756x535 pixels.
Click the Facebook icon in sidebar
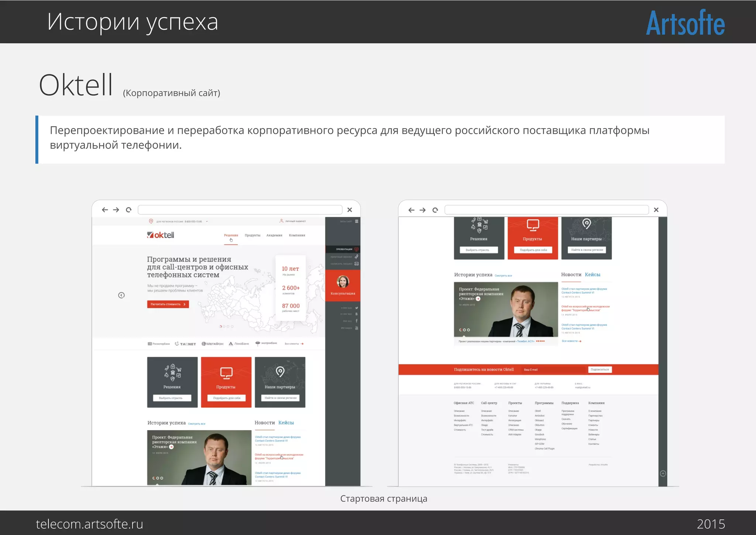pyautogui.click(x=357, y=321)
